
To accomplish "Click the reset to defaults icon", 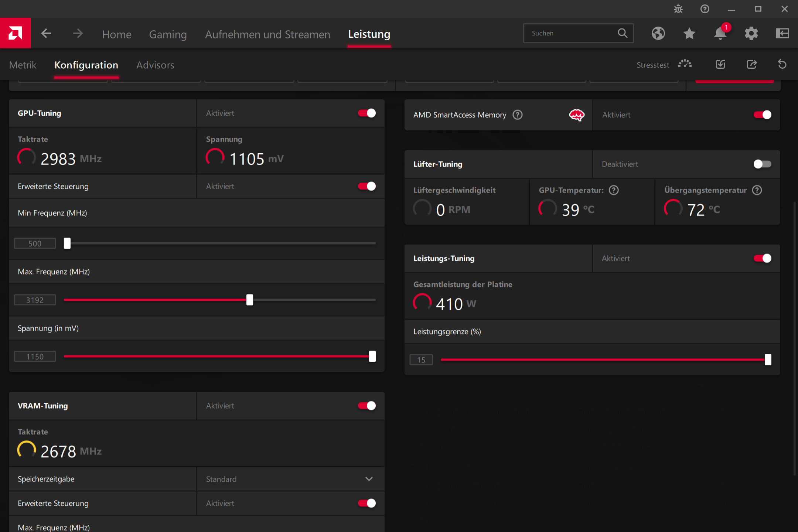I will tap(782, 64).
